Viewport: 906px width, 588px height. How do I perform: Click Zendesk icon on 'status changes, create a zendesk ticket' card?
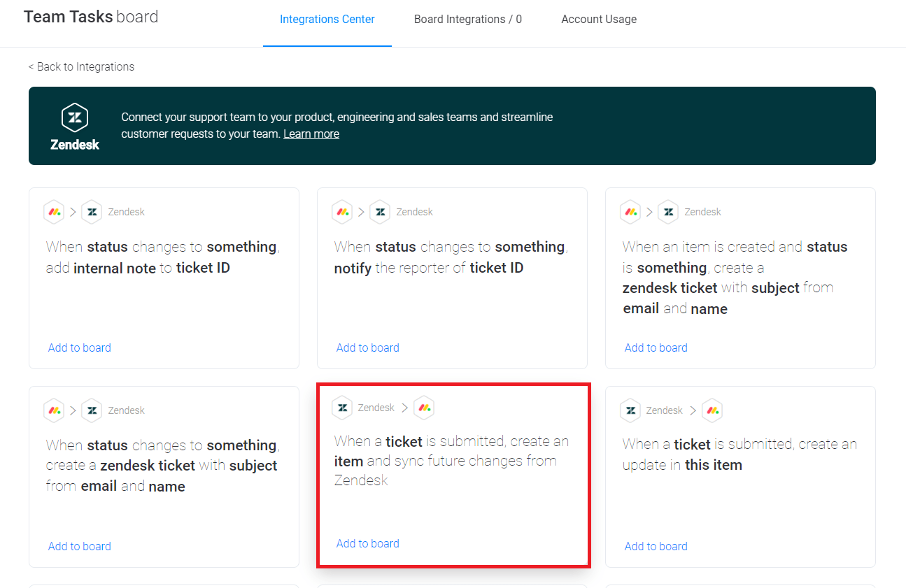tap(92, 410)
